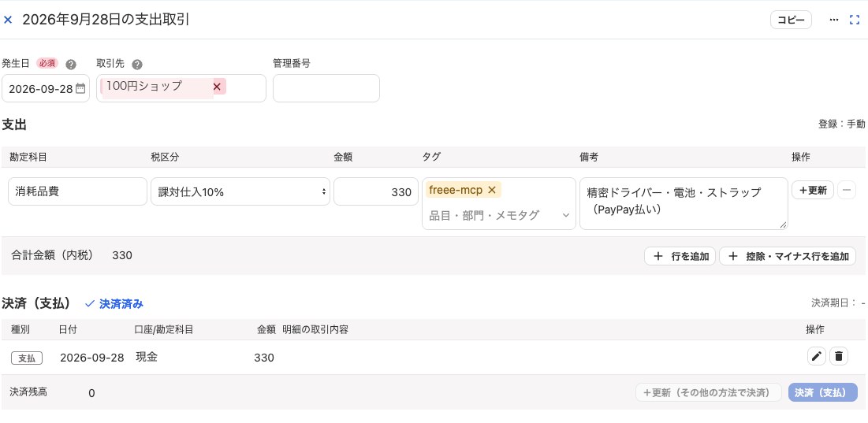
Task: Click the 税区分 column header
Action: (x=165, y=157)
